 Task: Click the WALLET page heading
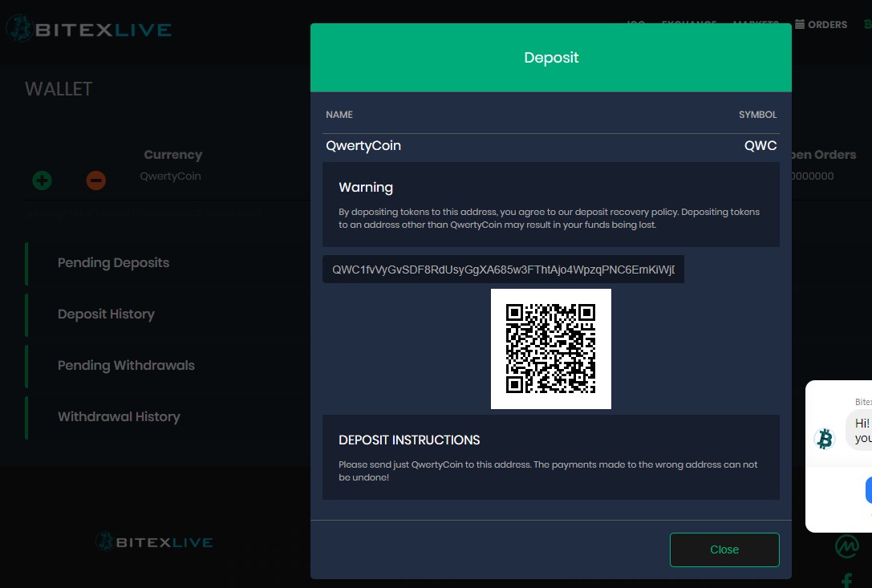[59, 89]
